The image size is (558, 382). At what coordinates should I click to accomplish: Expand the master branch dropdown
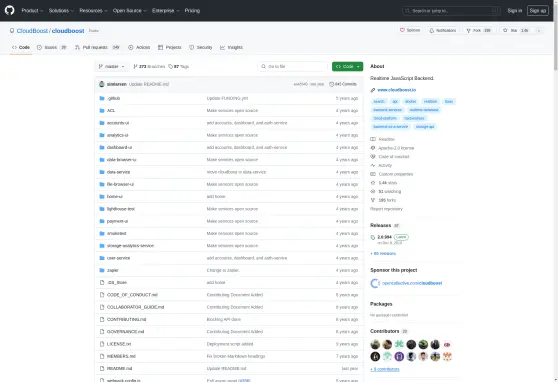point(111,67)
